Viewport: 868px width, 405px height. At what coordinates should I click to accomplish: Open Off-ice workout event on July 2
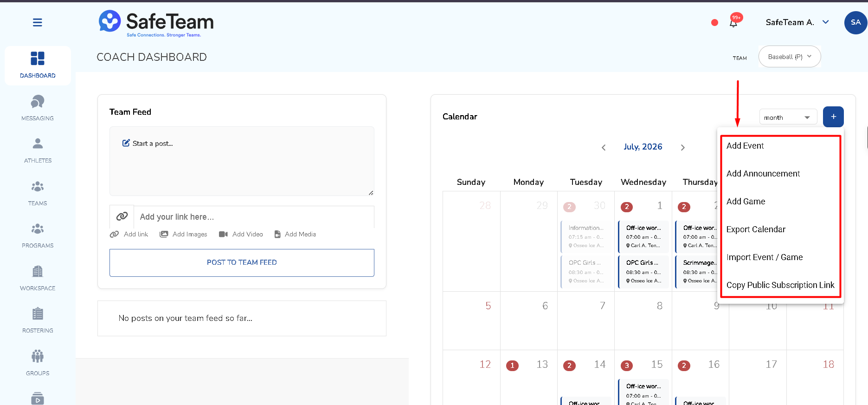(x=696, y=236)
